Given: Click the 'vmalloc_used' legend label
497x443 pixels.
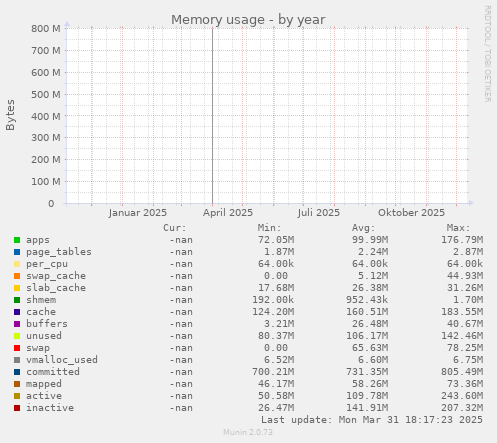Looking at the screenshot, I should click(x=62, y=360).
